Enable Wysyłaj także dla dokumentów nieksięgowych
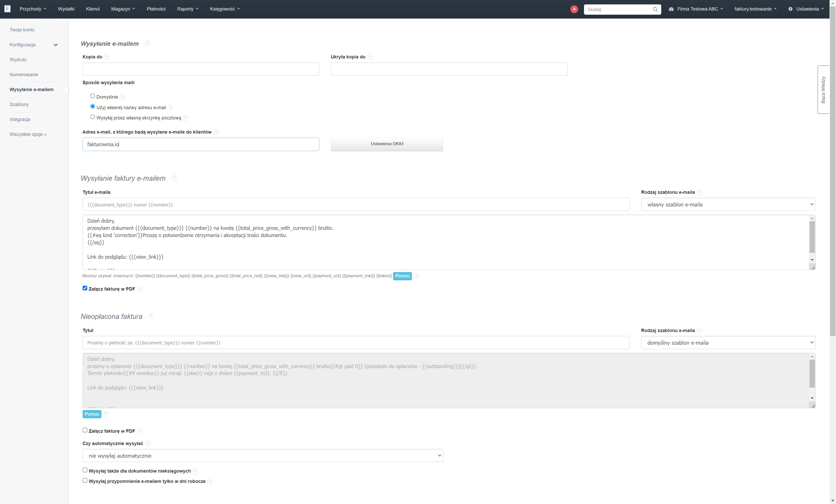Screen dimensions: 836x504 pyautogui.click(x=85, y=470)
